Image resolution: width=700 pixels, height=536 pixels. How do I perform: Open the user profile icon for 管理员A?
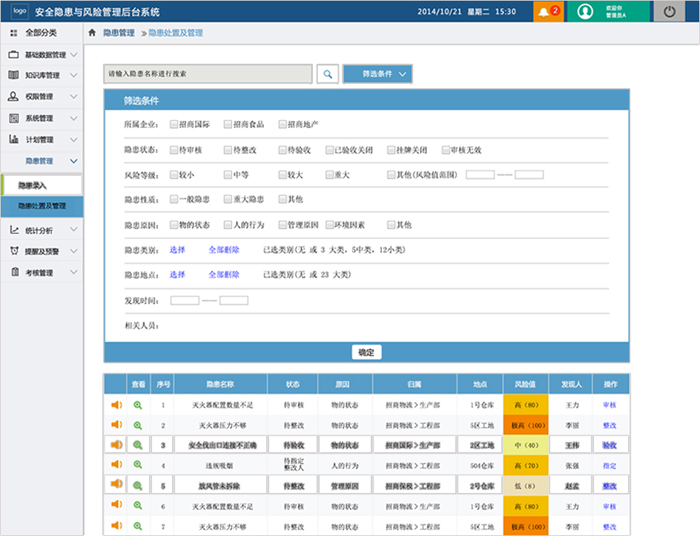[x=582, y=12]
